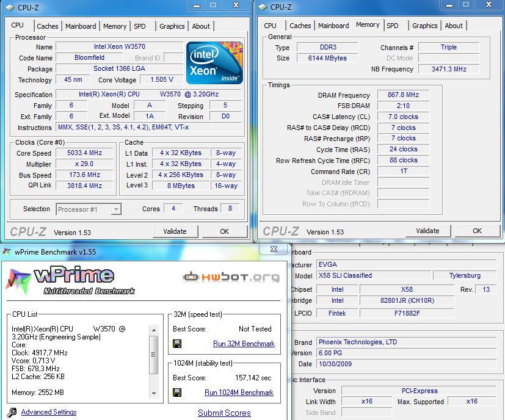This screenshot has width=505, height=420.
Task: Switch to Memory tab in left CPU-Z window
Action: 115,26
